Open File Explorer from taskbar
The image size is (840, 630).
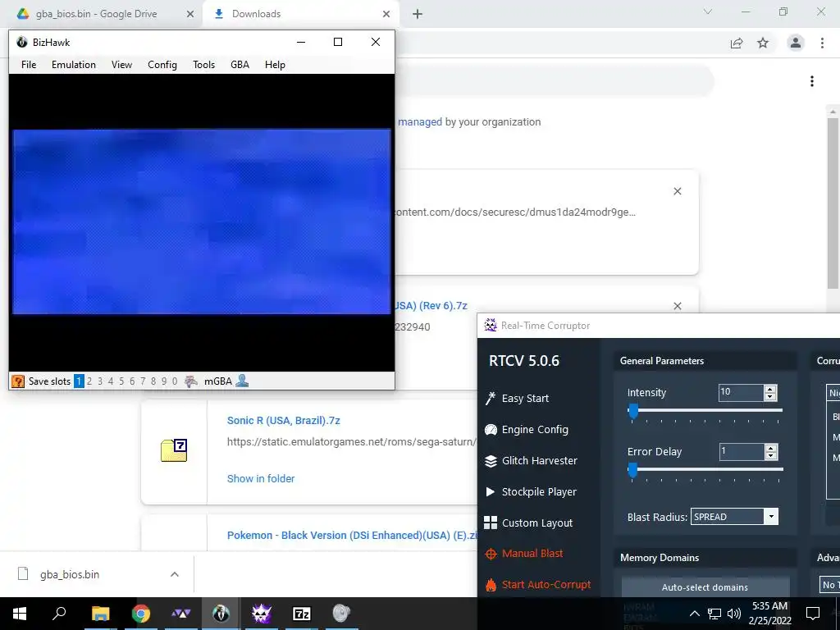[100, 614]
